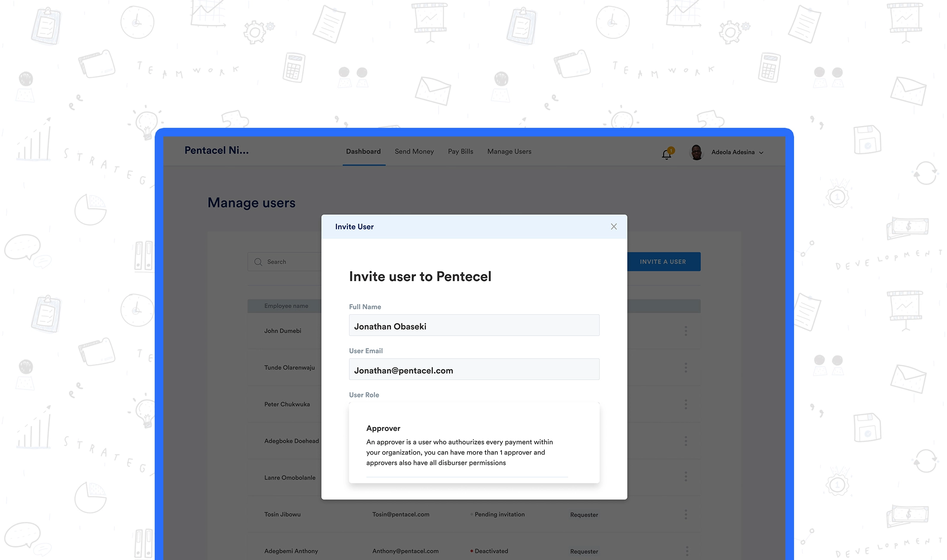Select the Tunde Olarenwaju row name

point(289,367)
